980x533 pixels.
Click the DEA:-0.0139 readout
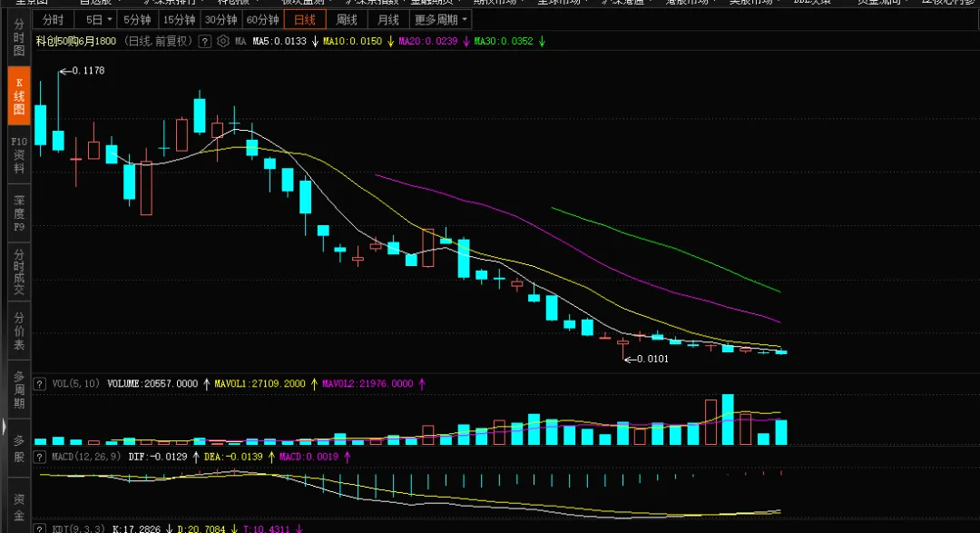233,457
